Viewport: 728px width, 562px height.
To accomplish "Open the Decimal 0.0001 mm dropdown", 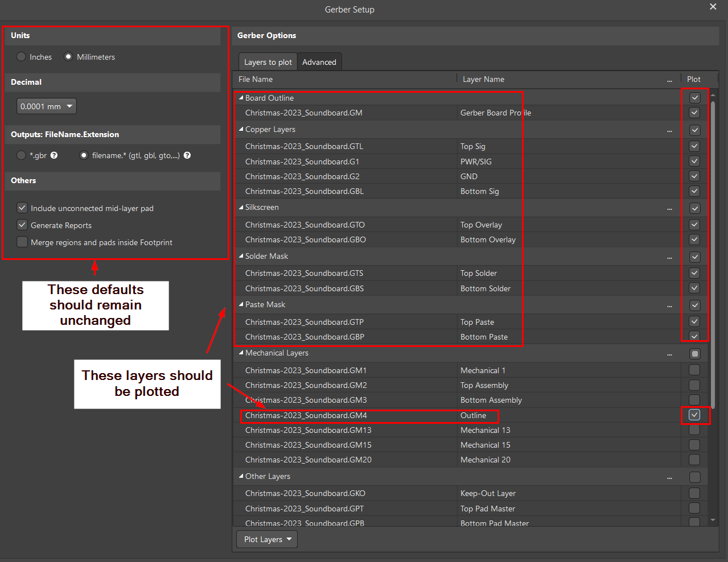I will (x=47, y=106).
